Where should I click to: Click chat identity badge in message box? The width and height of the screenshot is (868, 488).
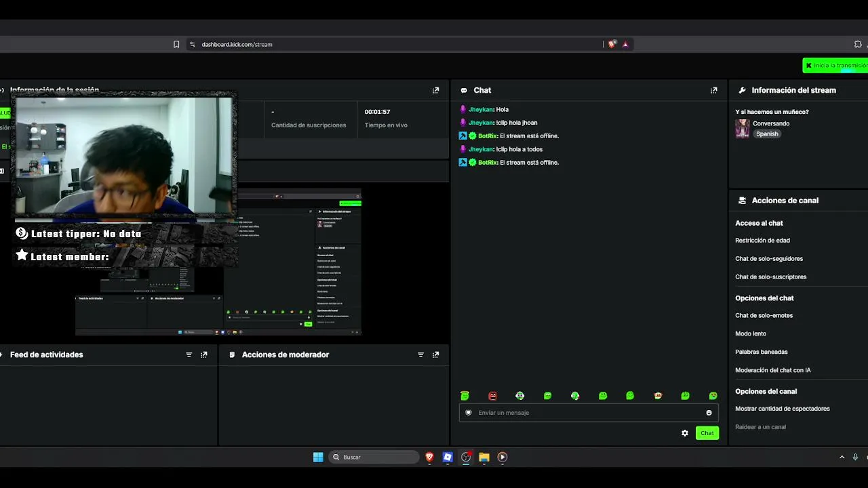point(468,413)
